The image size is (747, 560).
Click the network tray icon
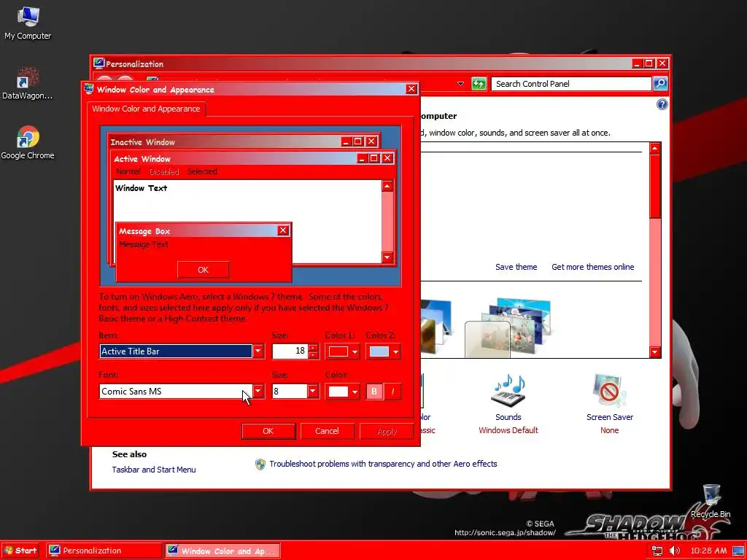(657, 551)
